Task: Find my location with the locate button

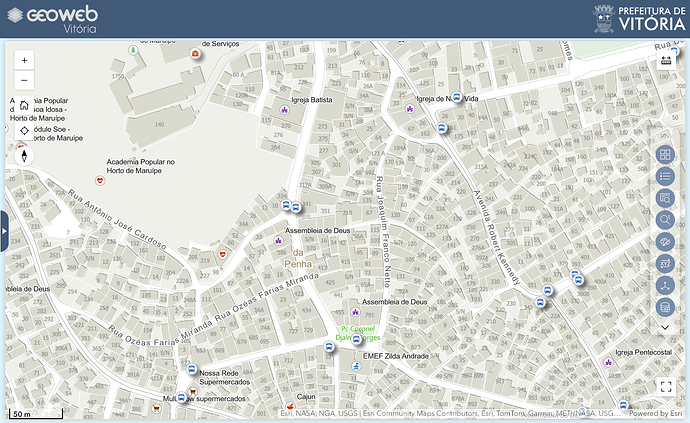Action: click(x=24, y=131)
